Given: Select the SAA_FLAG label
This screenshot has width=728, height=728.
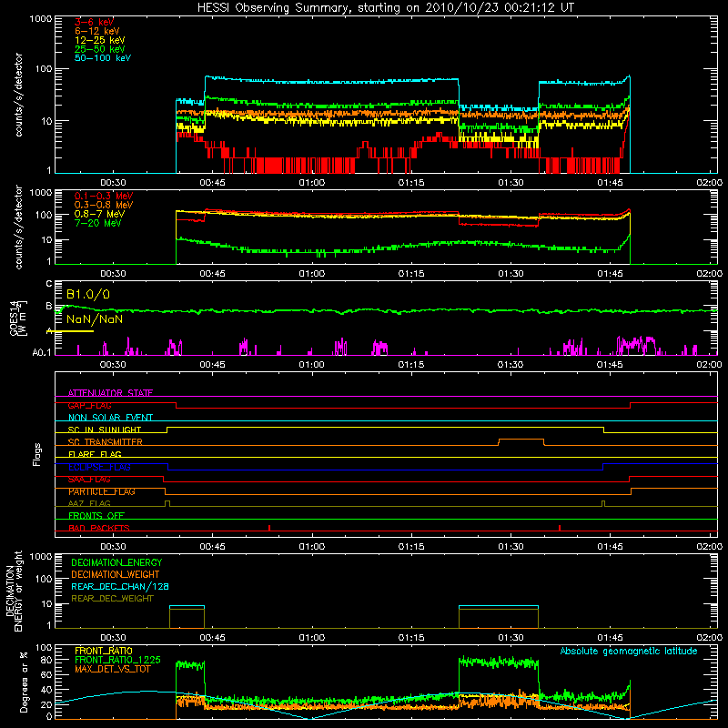Looking at the screenshot, I should click(x=89, y=480).
